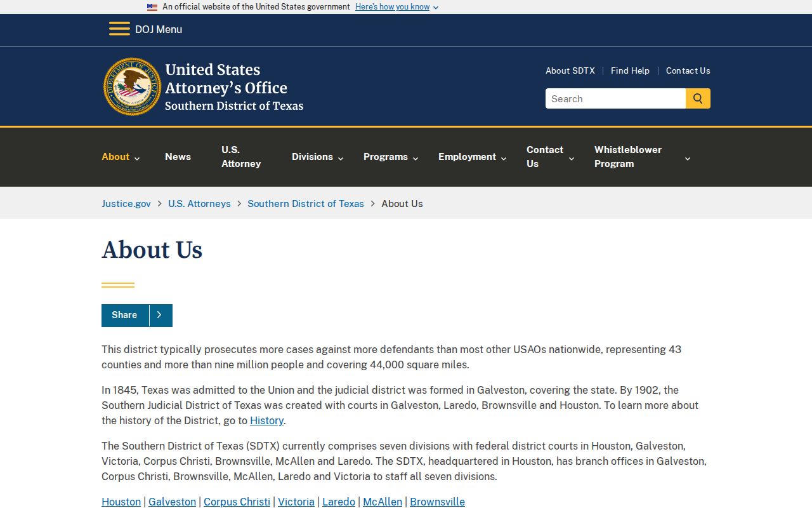The width and height of the screenshot is (812, 508).
Task: Click the Share button
Action: coord(124,315)
